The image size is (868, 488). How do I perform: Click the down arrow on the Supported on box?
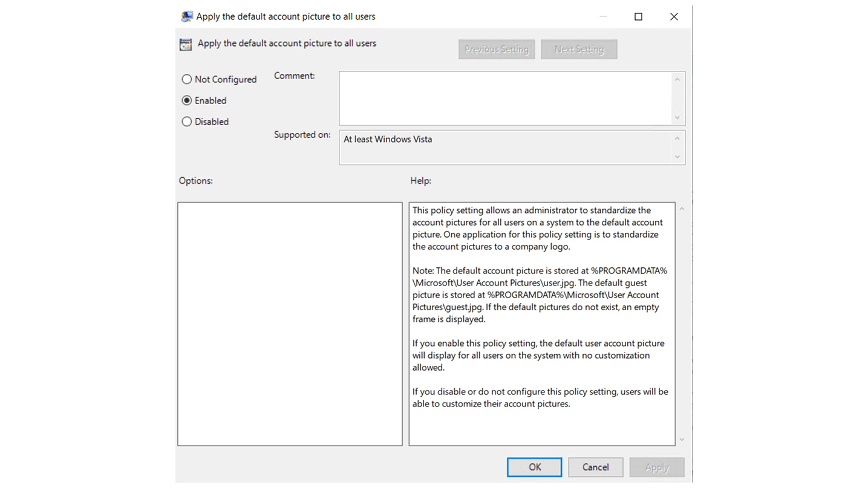pos(678,157)
